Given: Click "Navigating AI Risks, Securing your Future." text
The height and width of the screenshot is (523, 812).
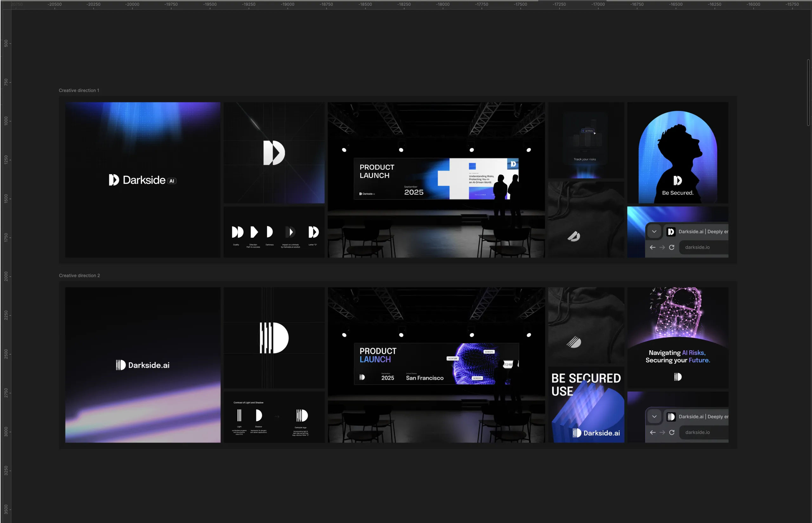Looking at the screenshot, I should pyautogui.click(x=678, y=356).
